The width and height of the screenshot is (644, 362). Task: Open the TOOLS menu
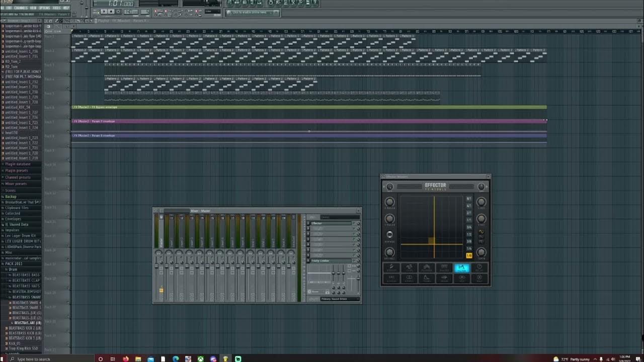click(57, 8)
